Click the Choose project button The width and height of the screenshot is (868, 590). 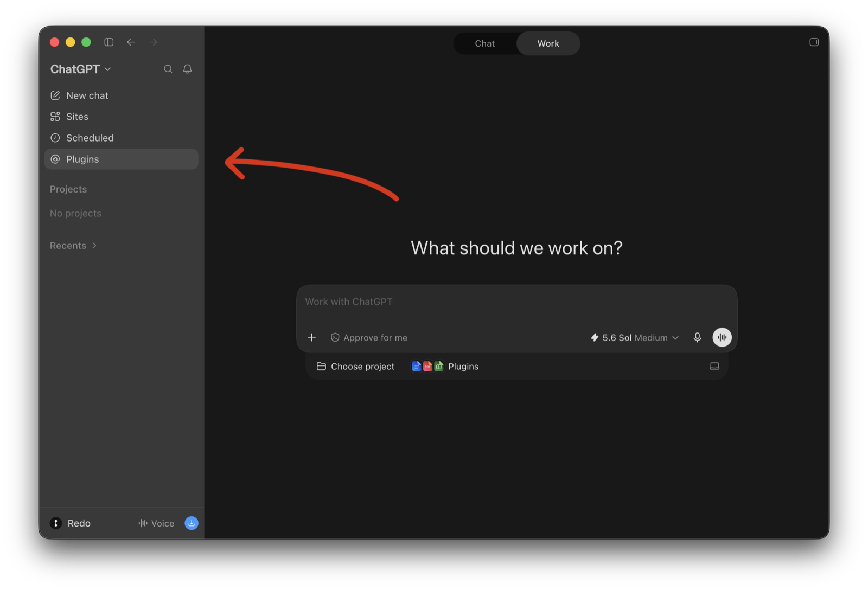pos(356,366)
